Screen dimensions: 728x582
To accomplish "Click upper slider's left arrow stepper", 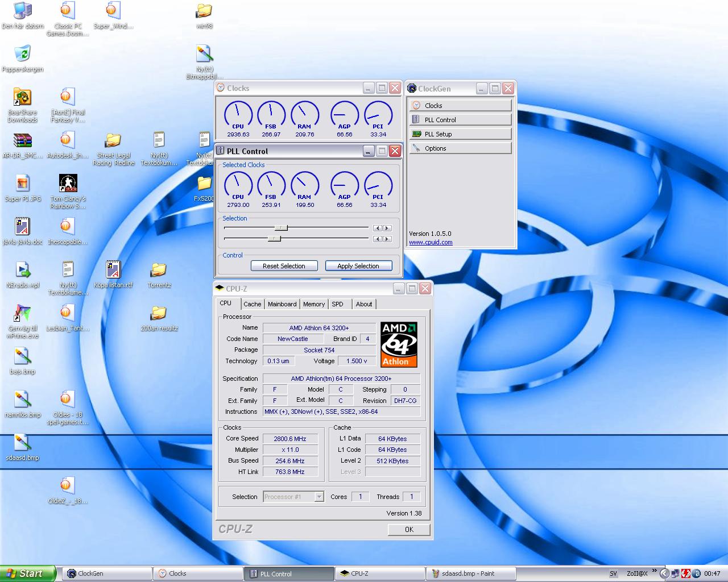I will click(378, 228).
